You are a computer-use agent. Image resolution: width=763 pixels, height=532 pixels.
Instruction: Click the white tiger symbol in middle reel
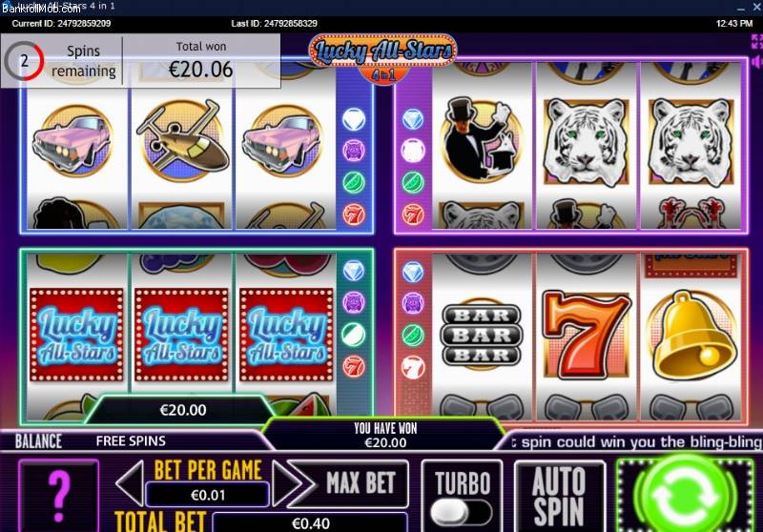click(x=586, y=142)
